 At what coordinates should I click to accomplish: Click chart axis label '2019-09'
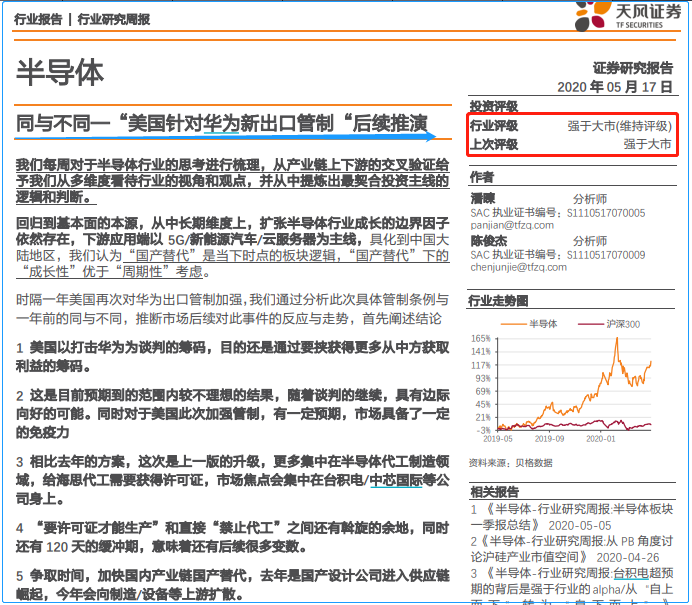549,439
